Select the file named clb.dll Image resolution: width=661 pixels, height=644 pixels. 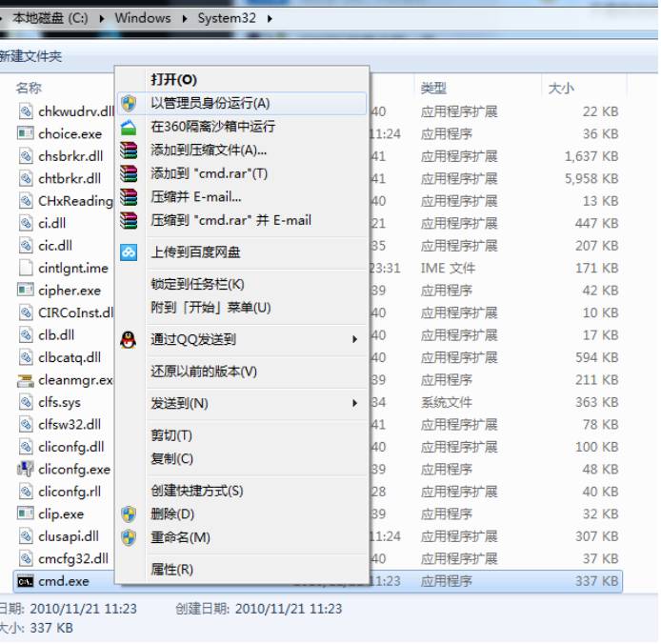coord(56,335)
